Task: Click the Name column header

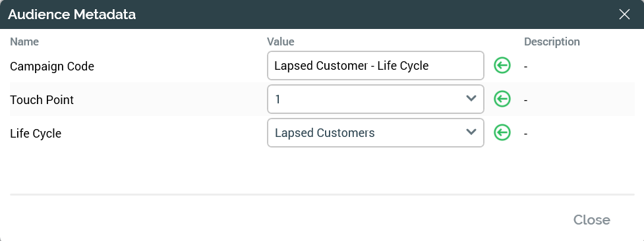Action: click(24, 41)
